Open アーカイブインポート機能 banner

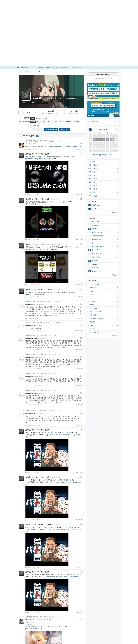coord(103,109)
